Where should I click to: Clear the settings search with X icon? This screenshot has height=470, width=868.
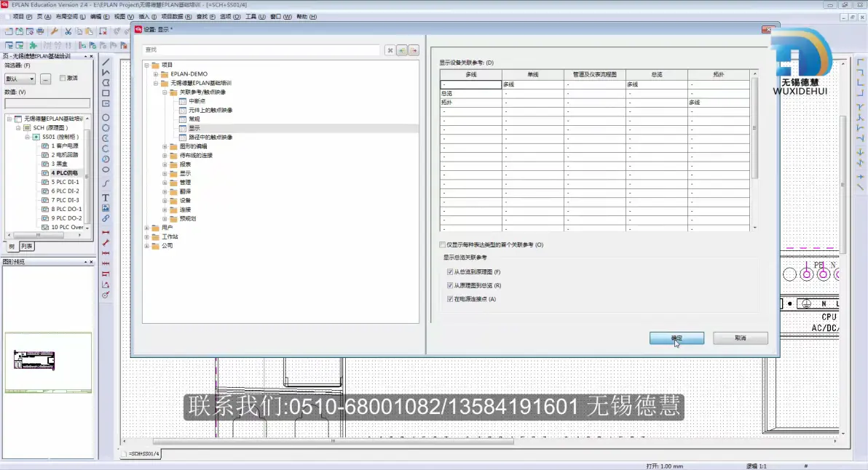pyautogui.click(x=390, y=50)
